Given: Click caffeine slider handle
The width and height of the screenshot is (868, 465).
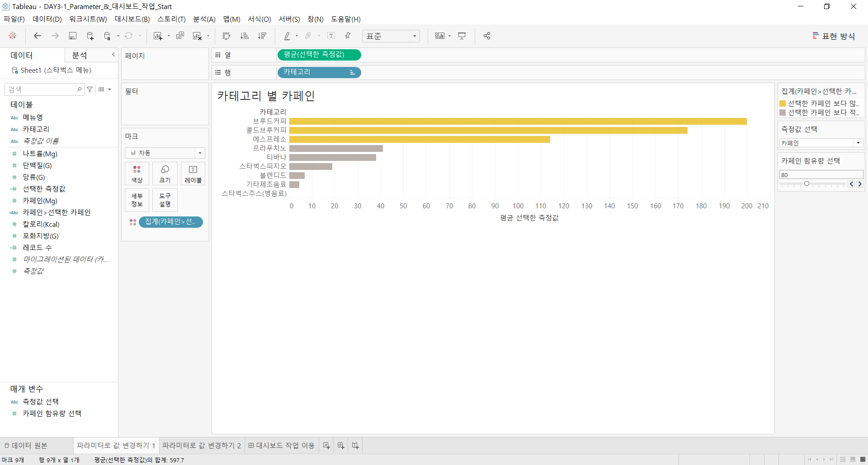Looking at the screenshot, I should pyautogui.click(x=807, y=184).
